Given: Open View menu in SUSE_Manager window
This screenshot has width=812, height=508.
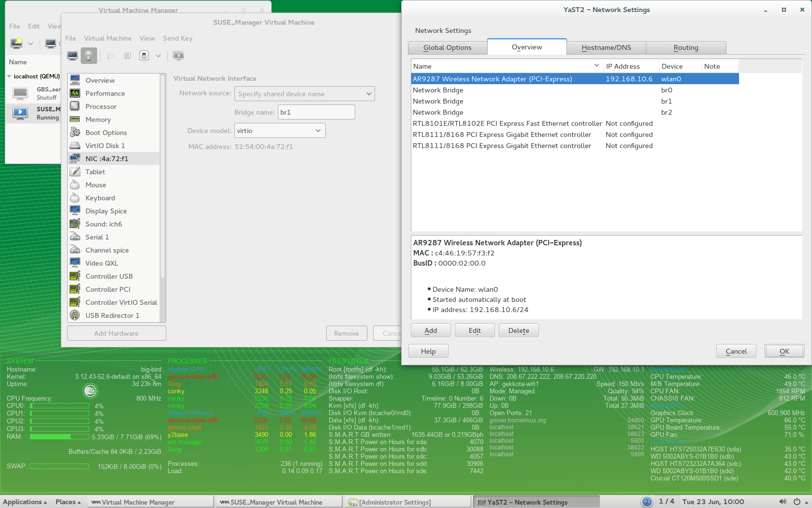Looking at the screenshot, I should pyautogui.click(x=147, y=38).
